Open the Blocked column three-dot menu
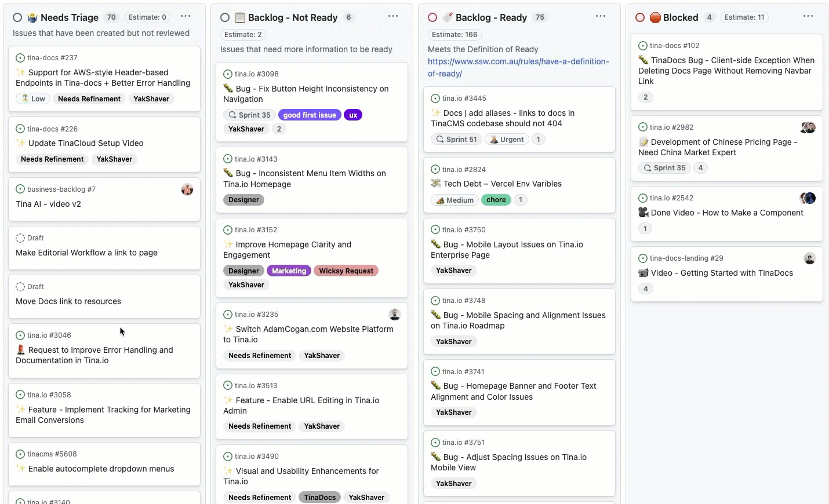The image size is (829, 504). click(808, 17)
